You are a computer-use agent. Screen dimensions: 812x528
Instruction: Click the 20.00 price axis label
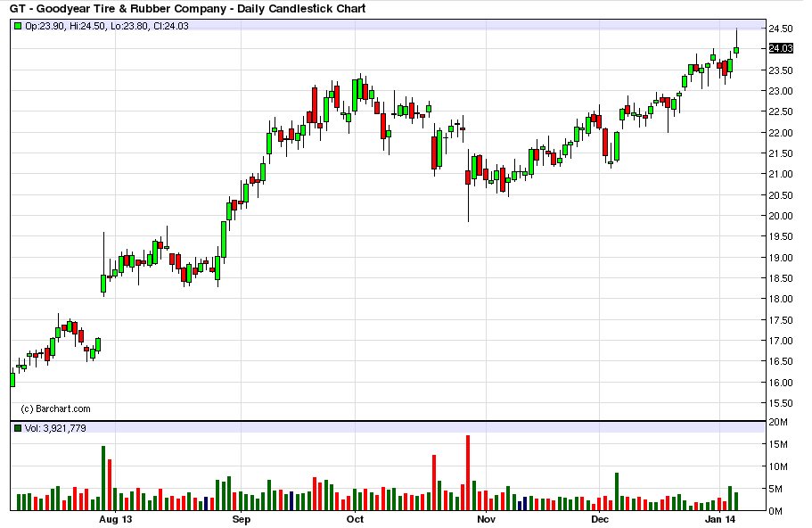coord(781,216)
